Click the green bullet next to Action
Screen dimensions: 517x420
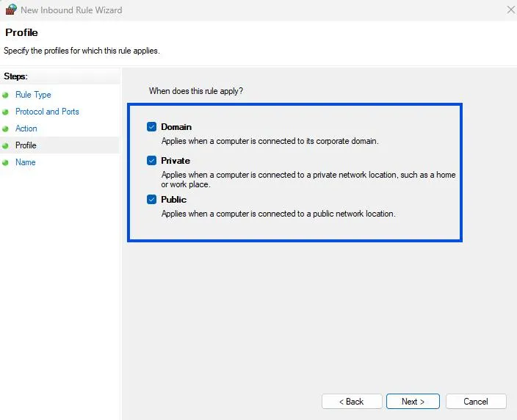coord(6,128)
